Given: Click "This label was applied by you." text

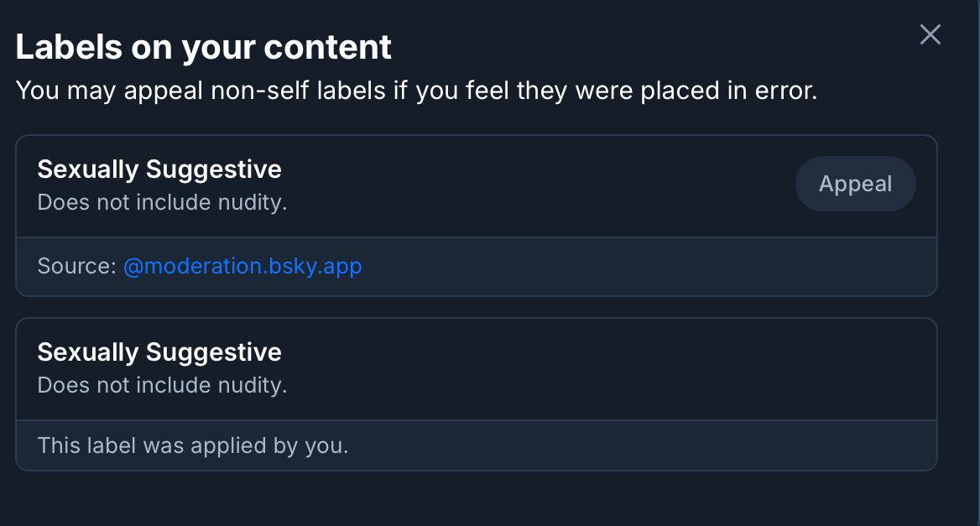Looking at the screenshot, I should (192, 445).
